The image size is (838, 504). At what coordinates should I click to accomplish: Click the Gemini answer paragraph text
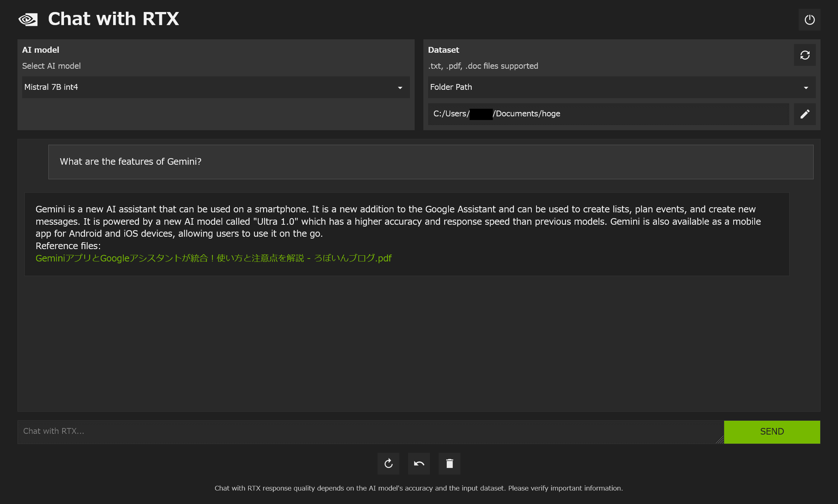(398, 221)
